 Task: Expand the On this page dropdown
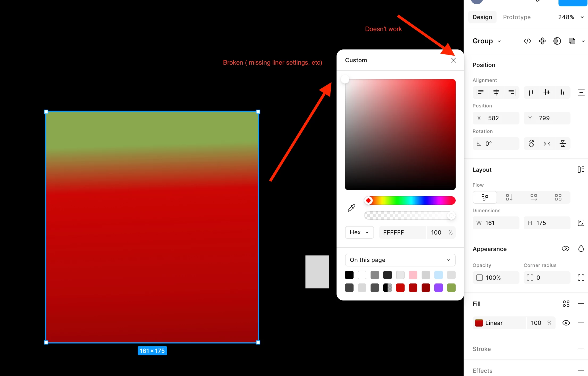click(400, 260)
